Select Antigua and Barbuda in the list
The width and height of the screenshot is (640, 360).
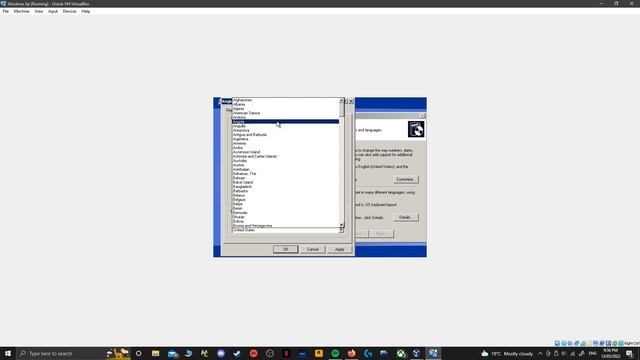click(x=285, y=135)
